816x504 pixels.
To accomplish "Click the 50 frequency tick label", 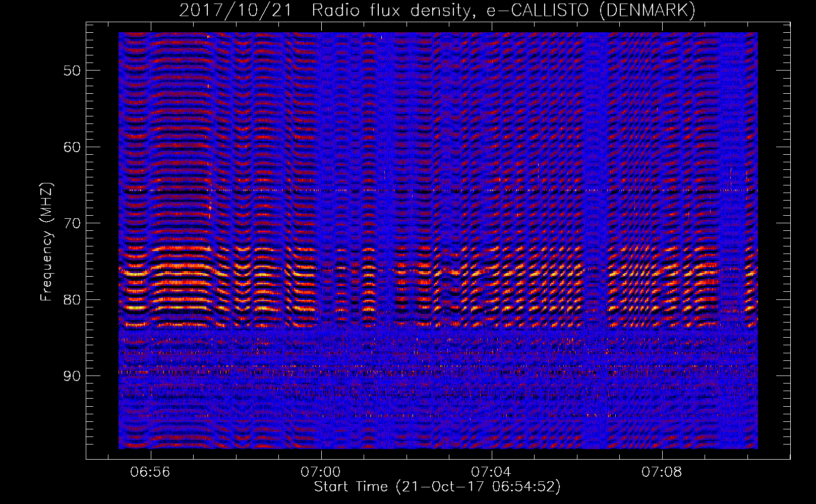I will (x=72, y=71).
